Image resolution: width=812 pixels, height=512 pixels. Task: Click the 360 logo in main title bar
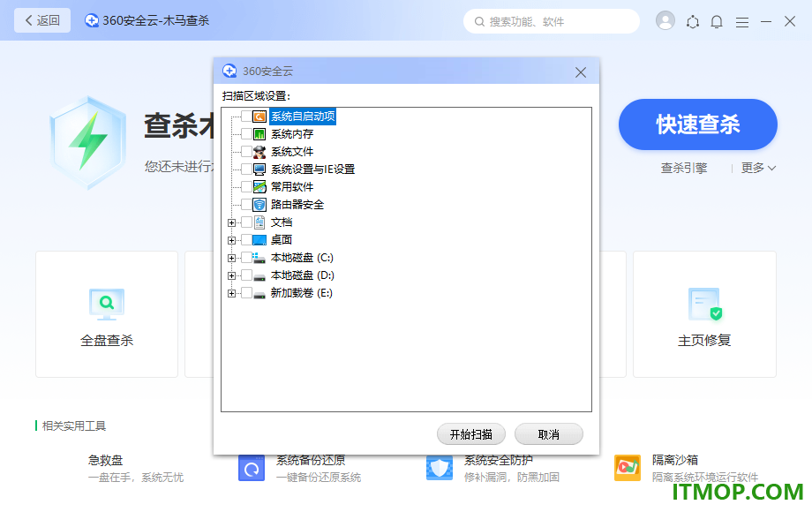click(x=92, y=20)
